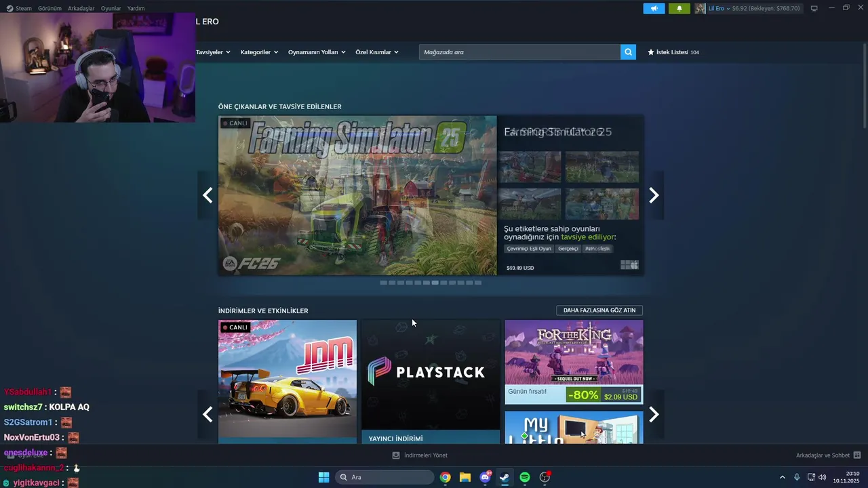The image size is (868, 488).
Task: Open OBS icon with red badge
Action: coord(545,477)
